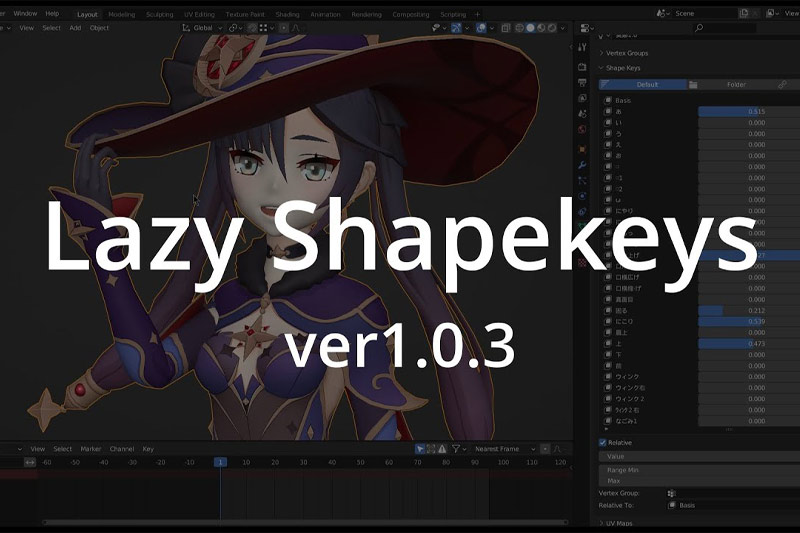Open the viewport Object menu
Viewport: 800px width, 533px height.
(99, 28)
